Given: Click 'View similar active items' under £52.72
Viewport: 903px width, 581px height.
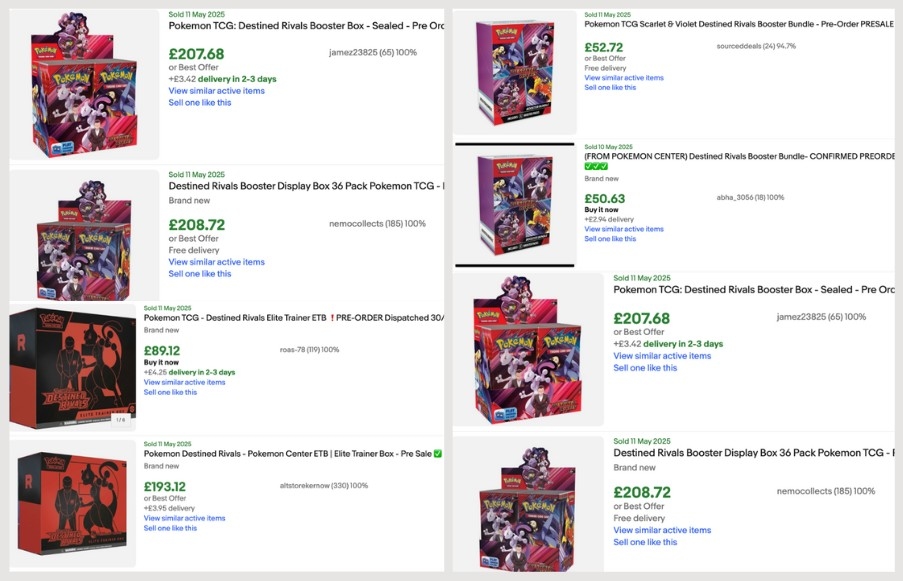Looking at the screenshot, I should tap(624, 77).
